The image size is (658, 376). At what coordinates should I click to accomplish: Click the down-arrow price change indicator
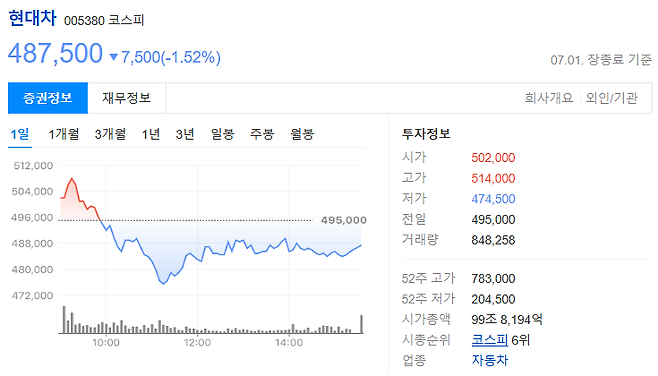coord(113,57)
